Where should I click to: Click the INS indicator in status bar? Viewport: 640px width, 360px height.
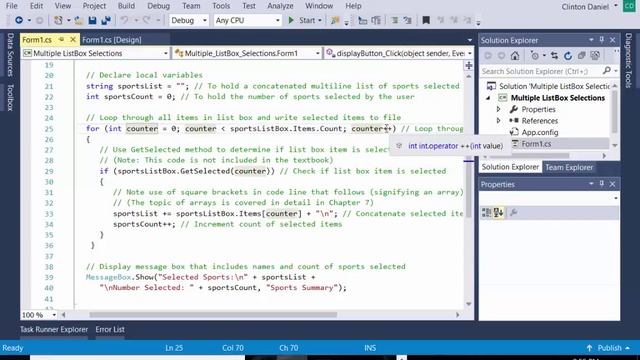370,348
